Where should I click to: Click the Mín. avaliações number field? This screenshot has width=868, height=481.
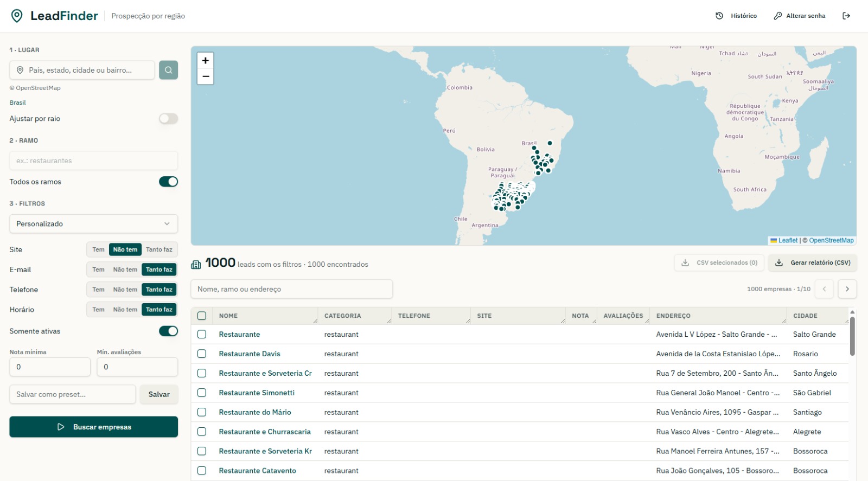137,367
